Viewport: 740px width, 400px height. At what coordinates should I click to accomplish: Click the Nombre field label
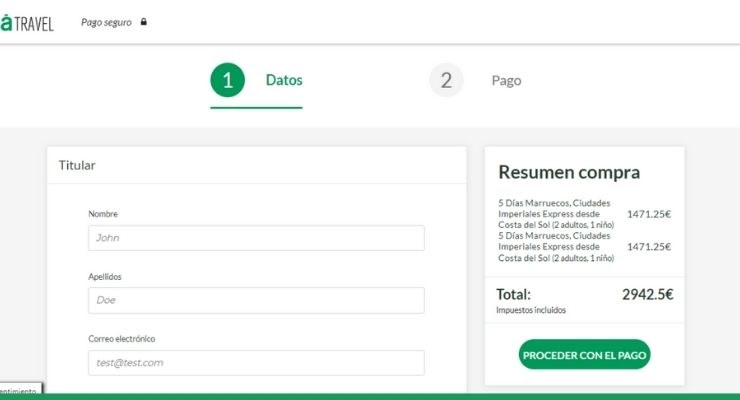(x=103, y=214)
